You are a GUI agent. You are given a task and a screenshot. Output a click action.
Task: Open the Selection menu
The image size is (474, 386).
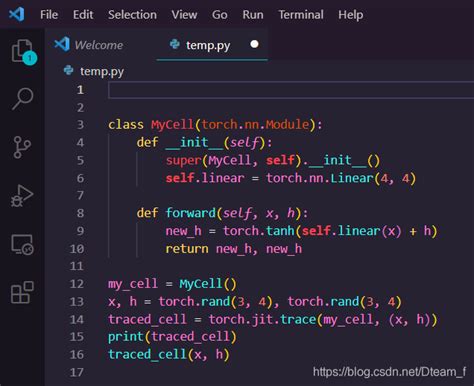pyautogui.click(x=132, y=15)
